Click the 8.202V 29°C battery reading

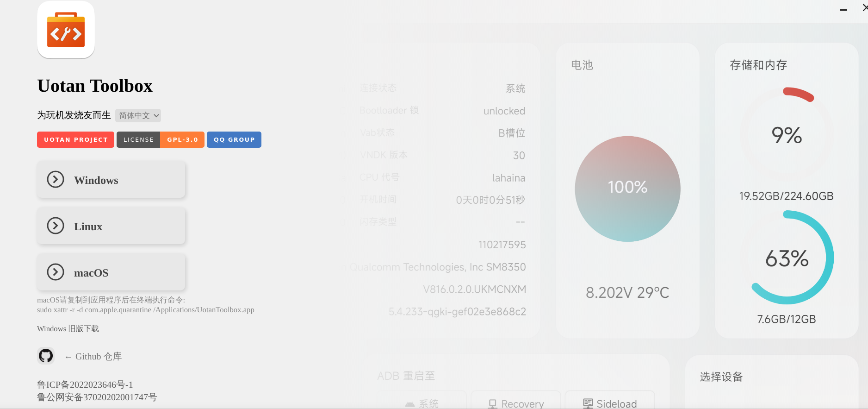tap(627, 292)
